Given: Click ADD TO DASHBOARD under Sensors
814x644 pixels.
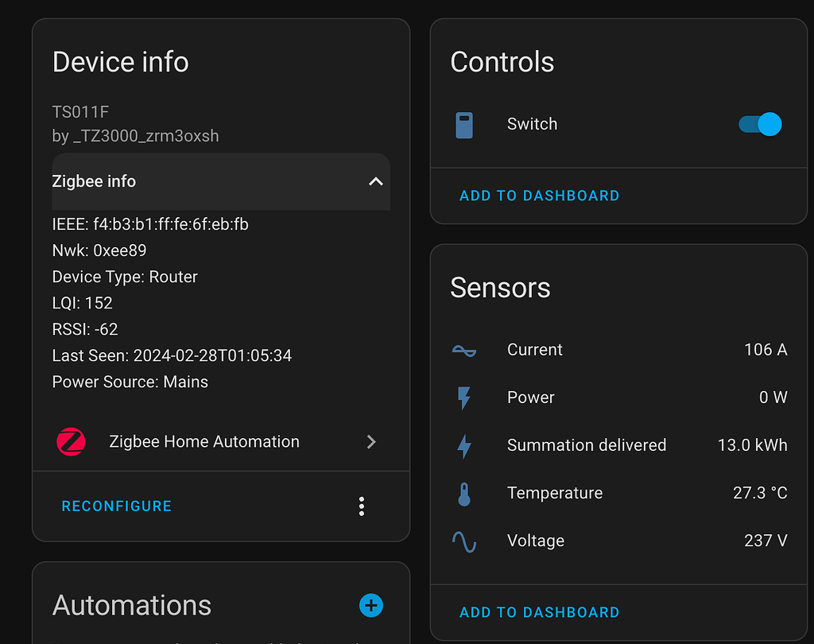Looking at the screenshot, I should tap(539, 612).
